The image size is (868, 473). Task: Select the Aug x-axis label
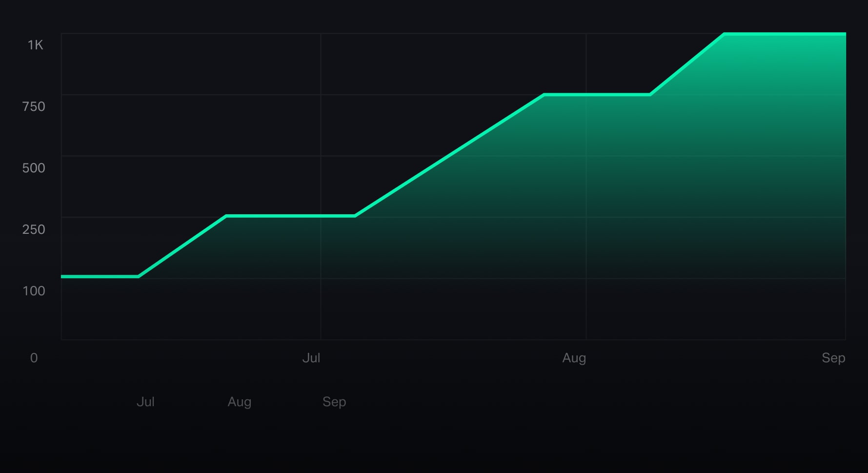pyautogui.click(x=574, y=358)
